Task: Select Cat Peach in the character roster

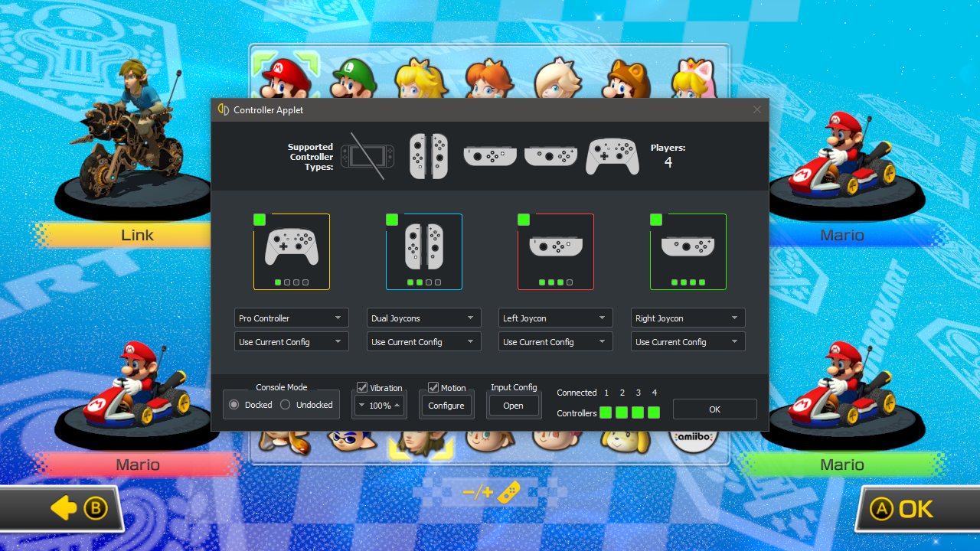Action: pyautogui.click(x=695, y=77)
